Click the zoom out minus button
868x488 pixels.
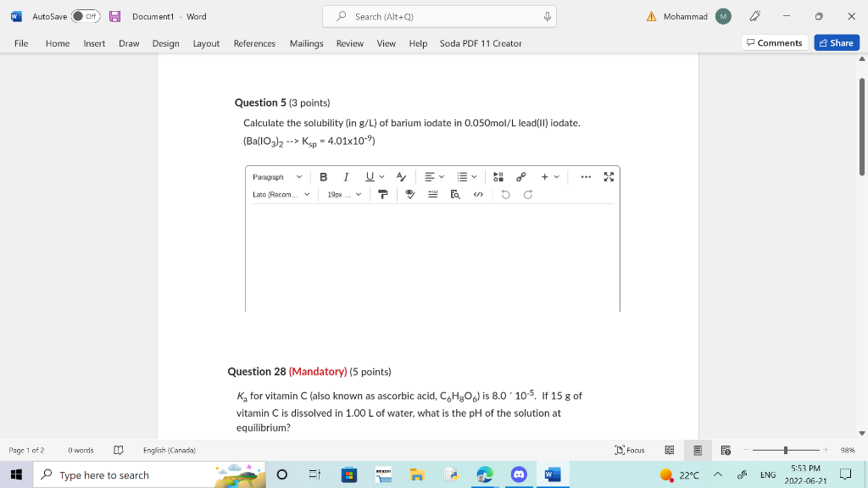[746, 451]
